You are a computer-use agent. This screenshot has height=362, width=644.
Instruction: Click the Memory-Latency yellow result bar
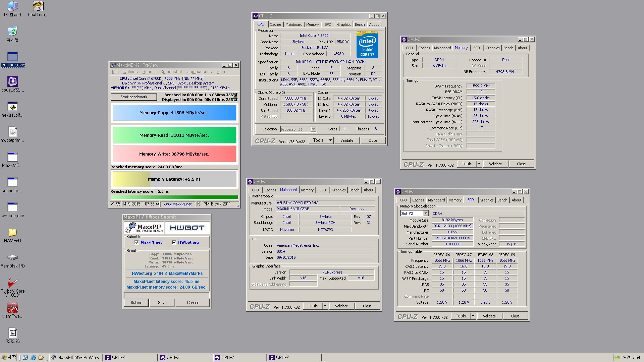(174, 179)
